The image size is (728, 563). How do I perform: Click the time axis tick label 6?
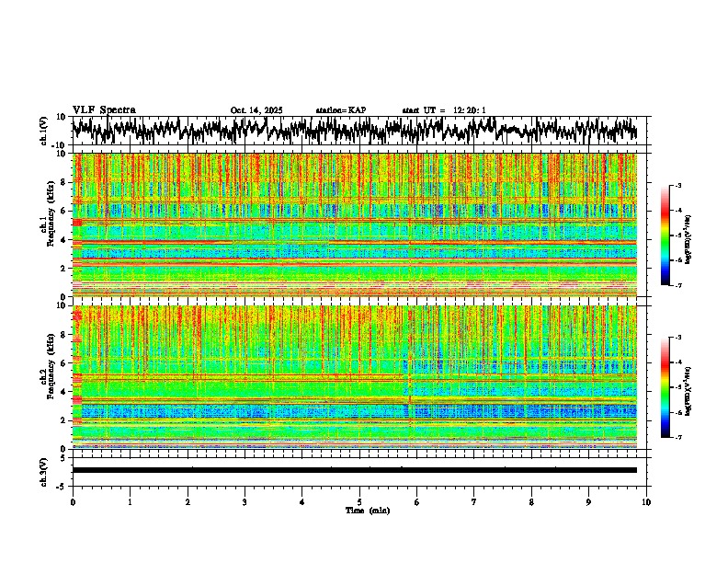[417, 502]
